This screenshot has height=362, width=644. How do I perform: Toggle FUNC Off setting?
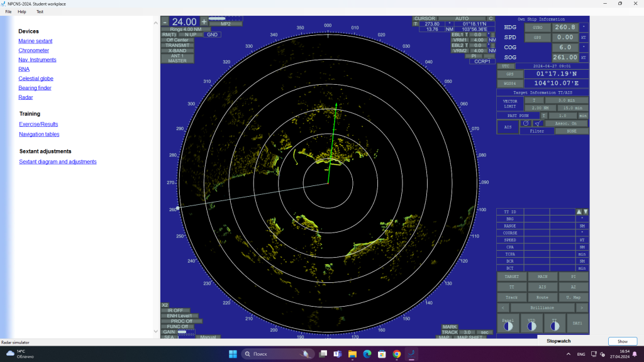[177, 326]
